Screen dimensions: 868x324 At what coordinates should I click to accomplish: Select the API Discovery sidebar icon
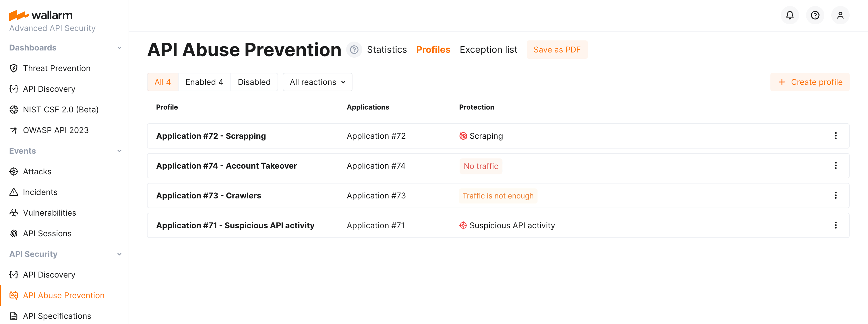(x=13, y=89)
